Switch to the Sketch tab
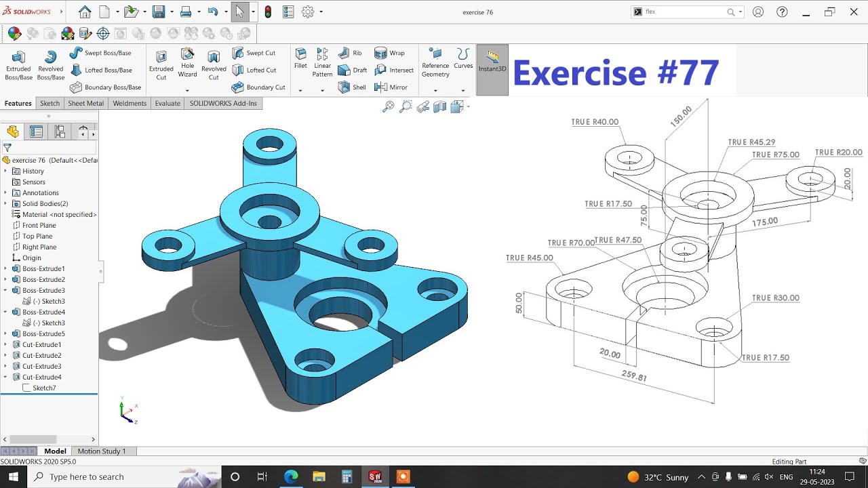This screenshot has height=488, width=868. (x=50, y=103)
